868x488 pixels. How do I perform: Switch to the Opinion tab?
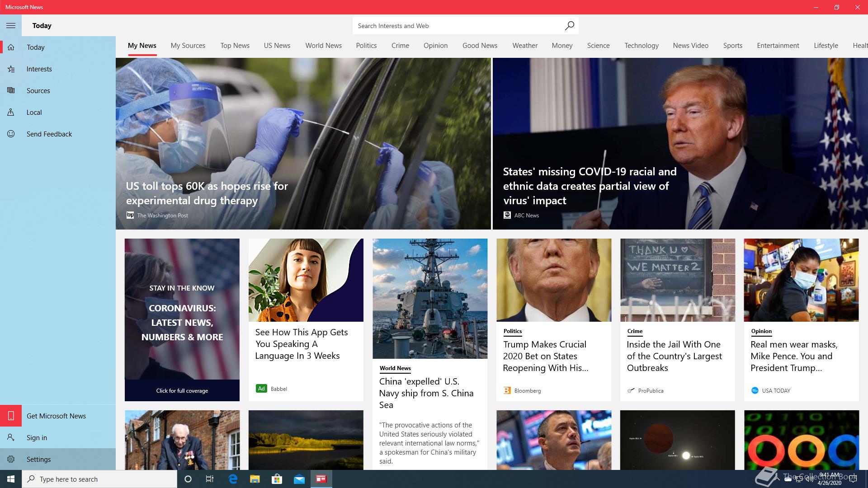(436, 46)
